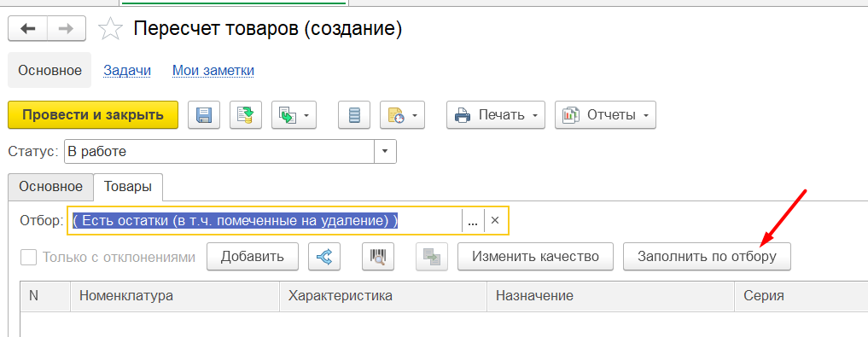Switch to the Основное tab of the document
868x337 pixels.
[51, 187]
